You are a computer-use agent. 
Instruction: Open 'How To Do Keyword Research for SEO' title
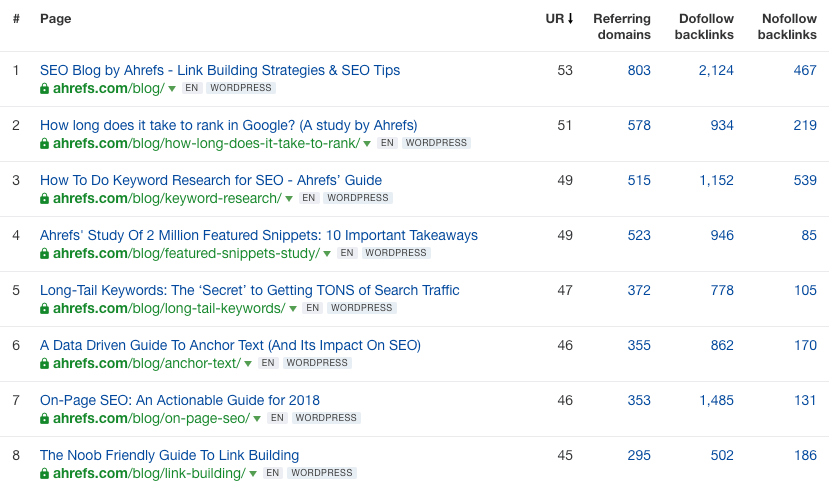pyautogui.click(x=211, y=180)
